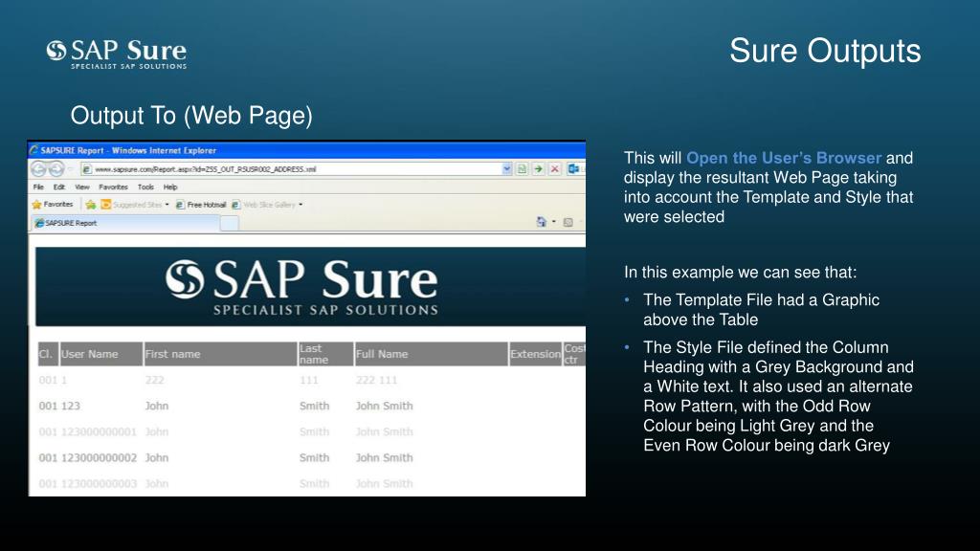This screenshot has height=551, width=980.
Task: Click the address bar URL field
Action: click(297, 168)
